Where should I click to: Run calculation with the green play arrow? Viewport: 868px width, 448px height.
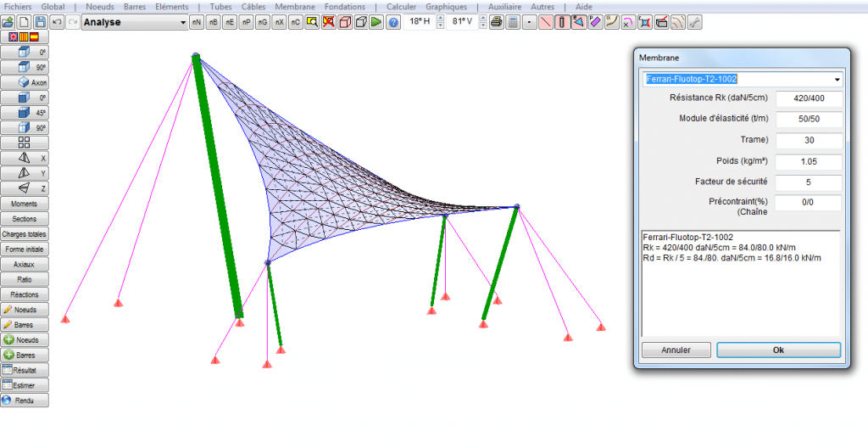pyautogui.click(x=376, y=22)
